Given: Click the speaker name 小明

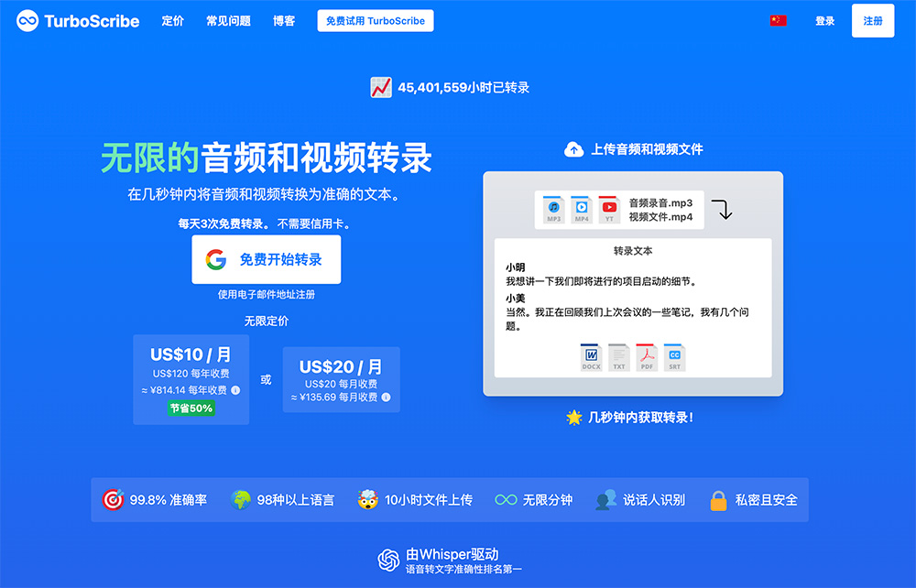Looking at the screenshot, I should click(x=515, y=267).
